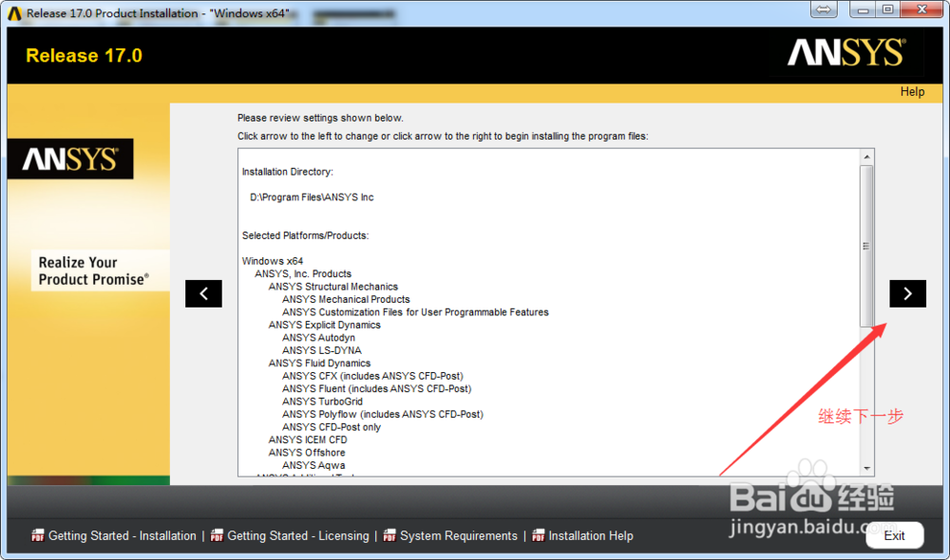
Task: Click 'ANSYS Customization Files for User Programmable Features'
Action: point(415,311)
